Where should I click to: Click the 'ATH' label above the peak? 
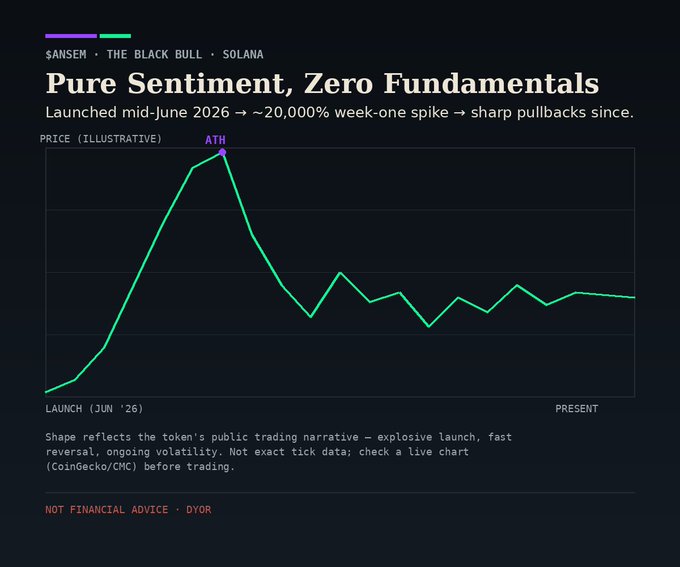coord(215,140)
